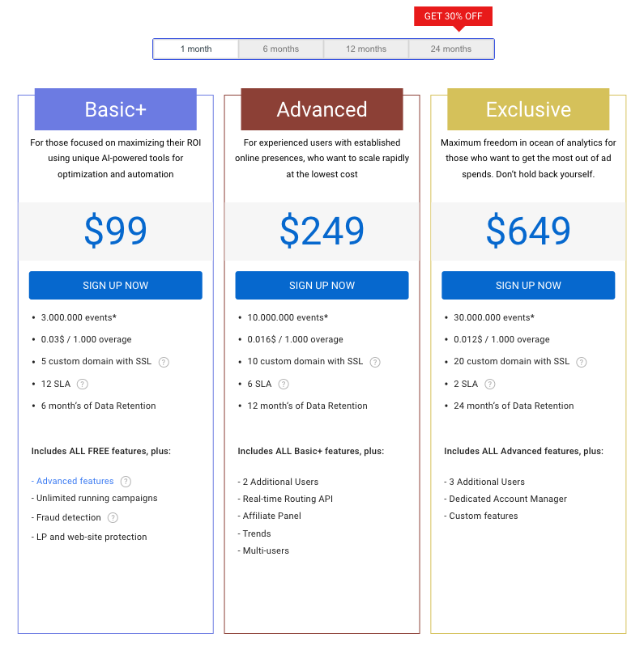Click the Exclusive plan yellow header
The height and width of the screenshot is (646, 644).
click(x=528, y=109)
